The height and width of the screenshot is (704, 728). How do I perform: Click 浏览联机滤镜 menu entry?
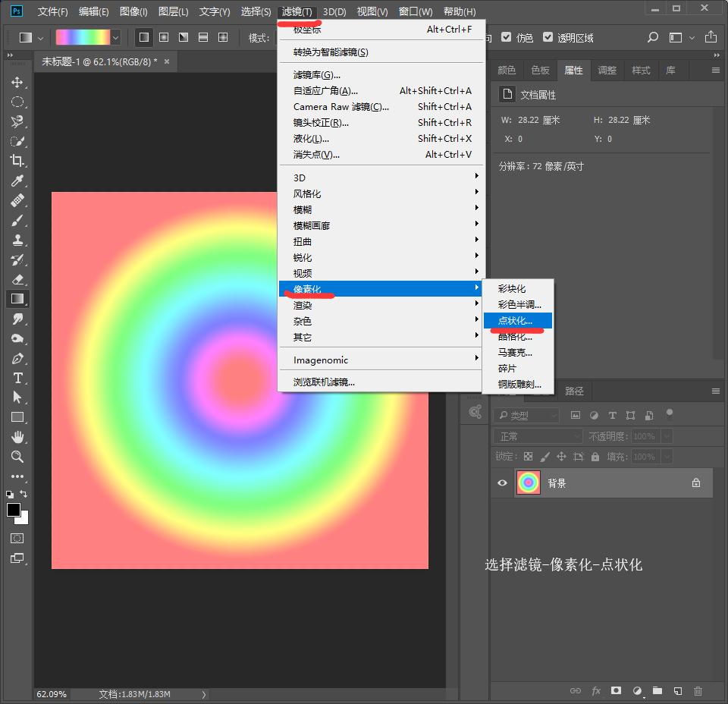(x=324, y=382)
